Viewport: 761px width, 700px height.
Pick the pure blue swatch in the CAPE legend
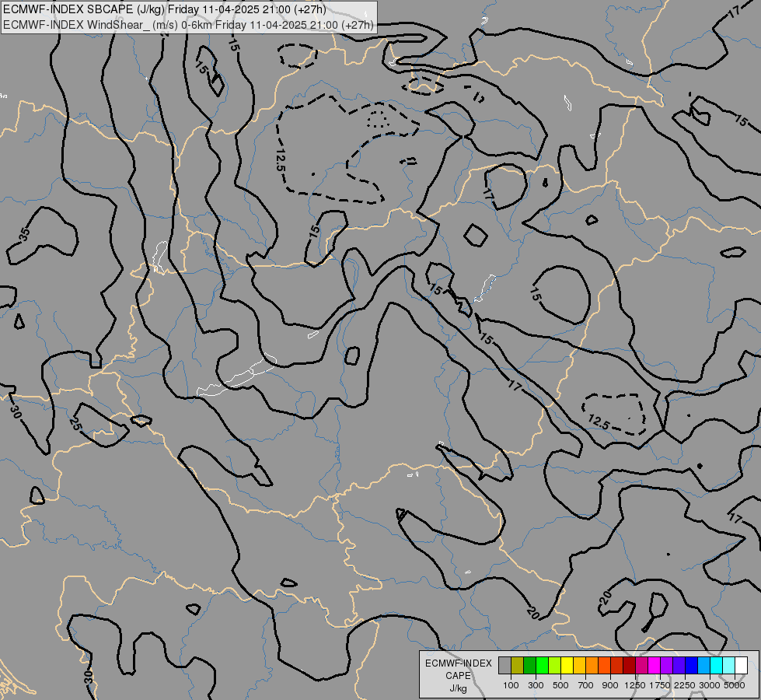(x=691, y=666)
